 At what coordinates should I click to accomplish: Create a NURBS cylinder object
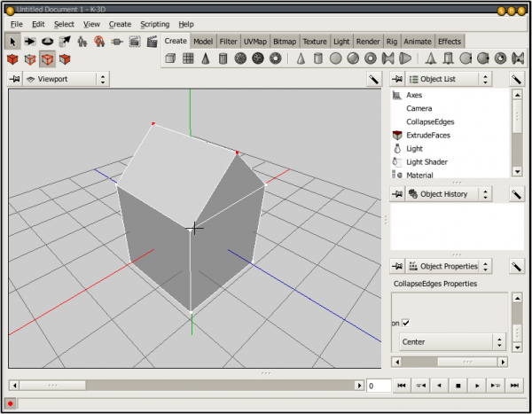coord(448,59)
